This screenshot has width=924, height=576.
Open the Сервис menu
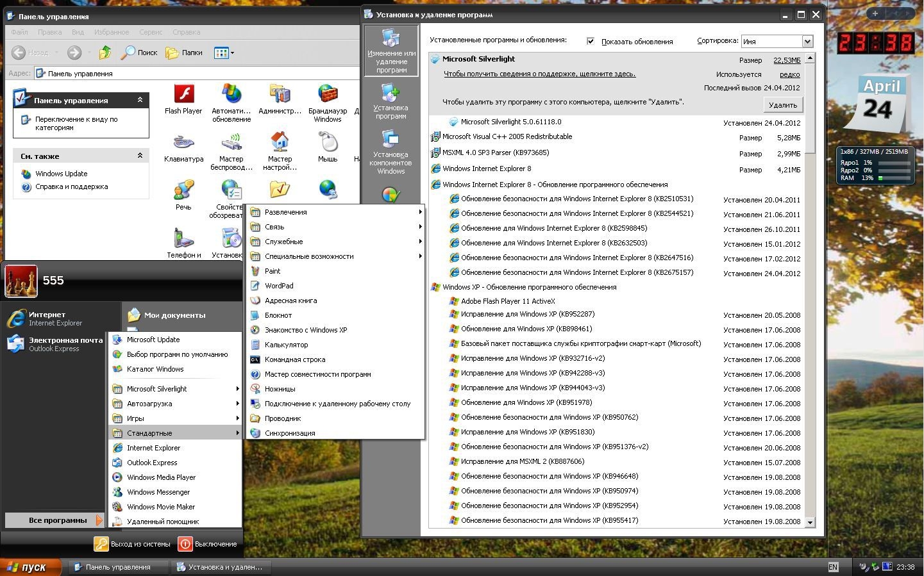151,32
